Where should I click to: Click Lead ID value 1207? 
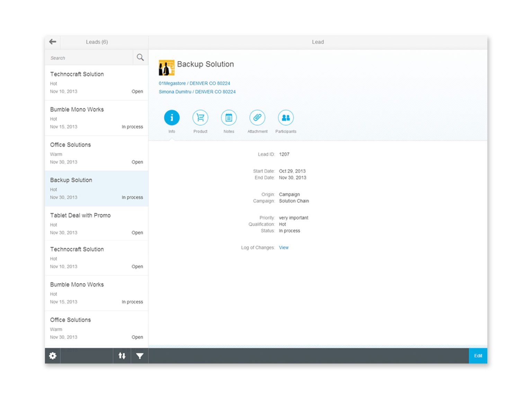[x=284, y=154]
